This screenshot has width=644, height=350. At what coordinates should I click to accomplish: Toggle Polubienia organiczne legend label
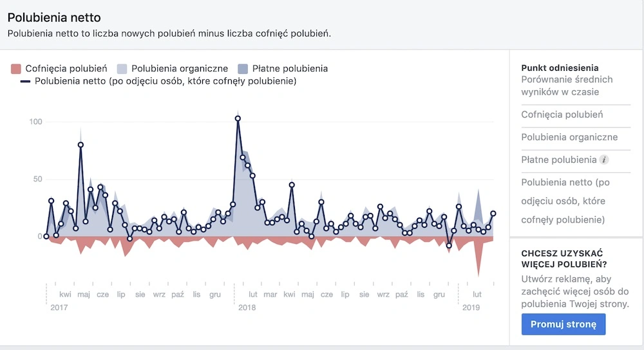[180, 68]
